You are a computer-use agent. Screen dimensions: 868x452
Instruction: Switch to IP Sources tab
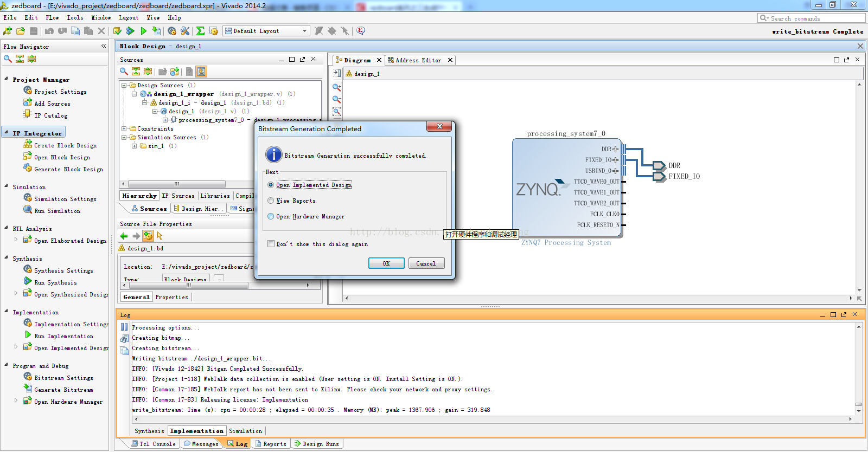point(178,196)
